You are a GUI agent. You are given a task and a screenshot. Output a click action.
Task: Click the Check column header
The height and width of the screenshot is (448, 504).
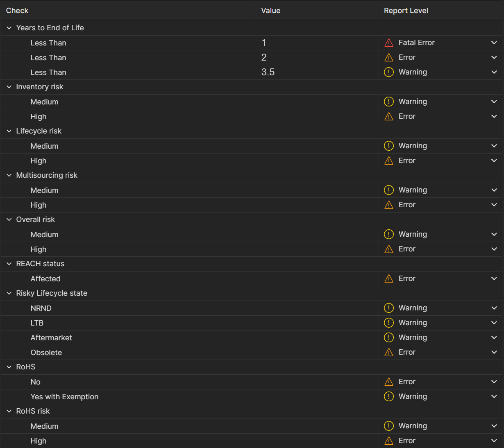17,11
